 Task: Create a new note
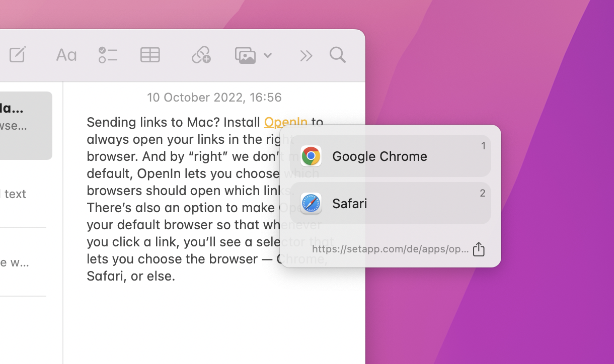18,55
